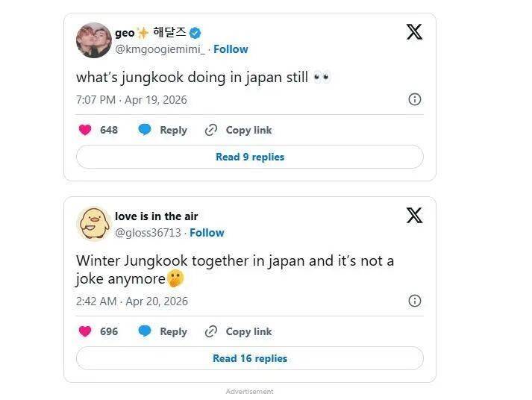This screenshot has width=532, height=400.
Task: Open the 2:42 AM Apr 20 timestamp
Action: (x=132, y=301)
